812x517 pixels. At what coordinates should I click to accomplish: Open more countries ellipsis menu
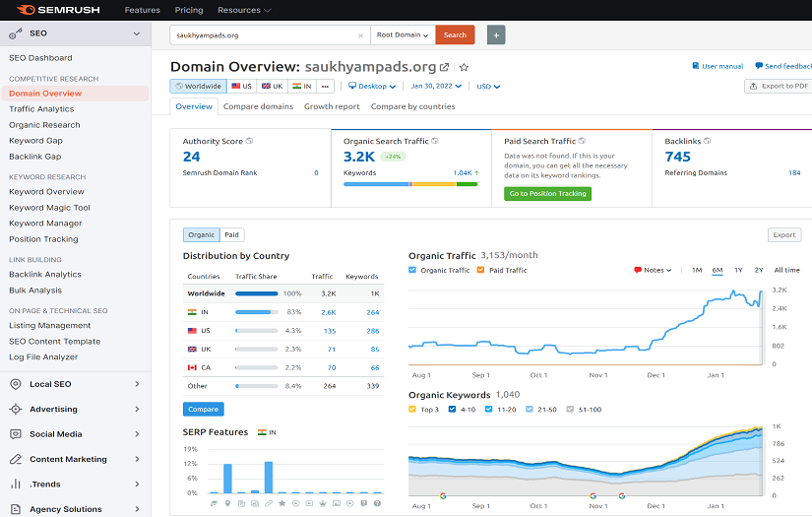click(325, 86)
